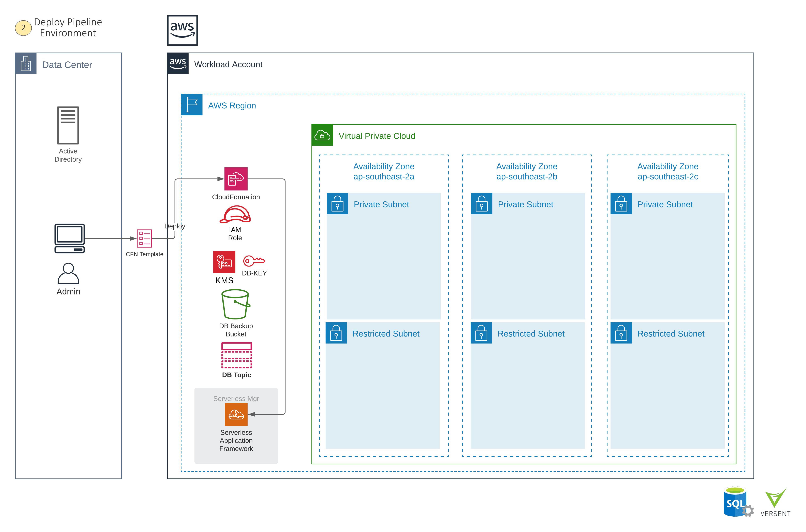Image resolution: width=806 pixels, height=532 pixels.
Task: Click the ap-southeast-2b Restricted Subnet lock icon
Action: click(481, 333)
